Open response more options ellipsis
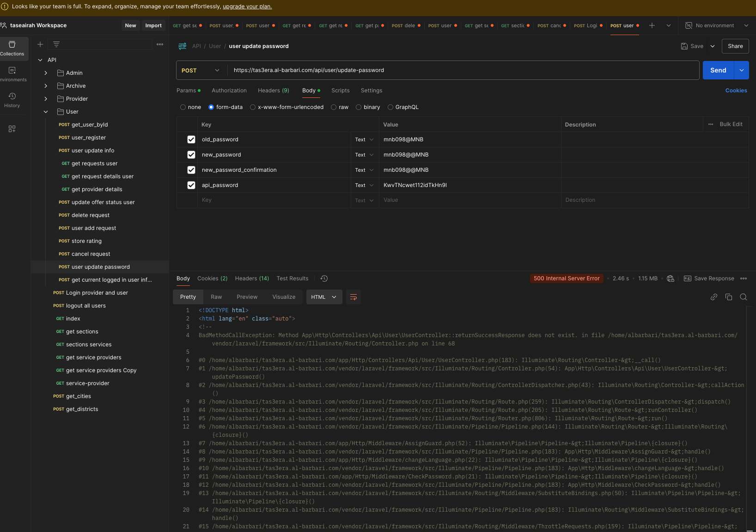Screen dimensions: 756x532 (x=744, y=278)
